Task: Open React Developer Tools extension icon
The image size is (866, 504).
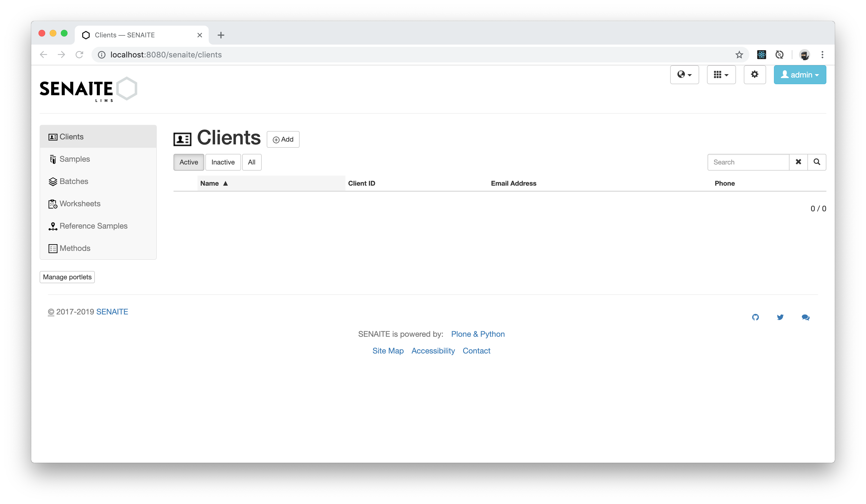Action: pyautogui.click(x=762, y=55)
